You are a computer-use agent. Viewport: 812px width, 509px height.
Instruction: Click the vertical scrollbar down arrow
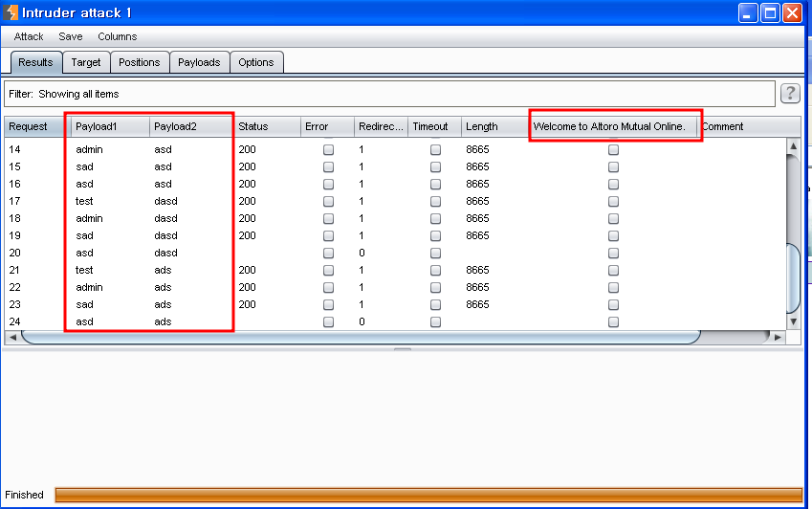coord(793,321)
